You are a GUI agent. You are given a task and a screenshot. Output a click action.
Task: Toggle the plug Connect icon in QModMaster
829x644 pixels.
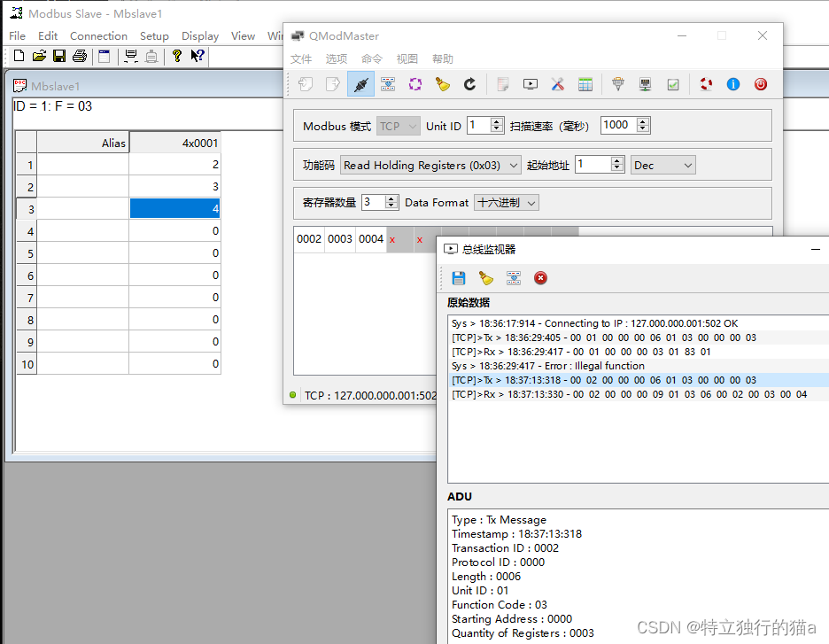[360, 84]
